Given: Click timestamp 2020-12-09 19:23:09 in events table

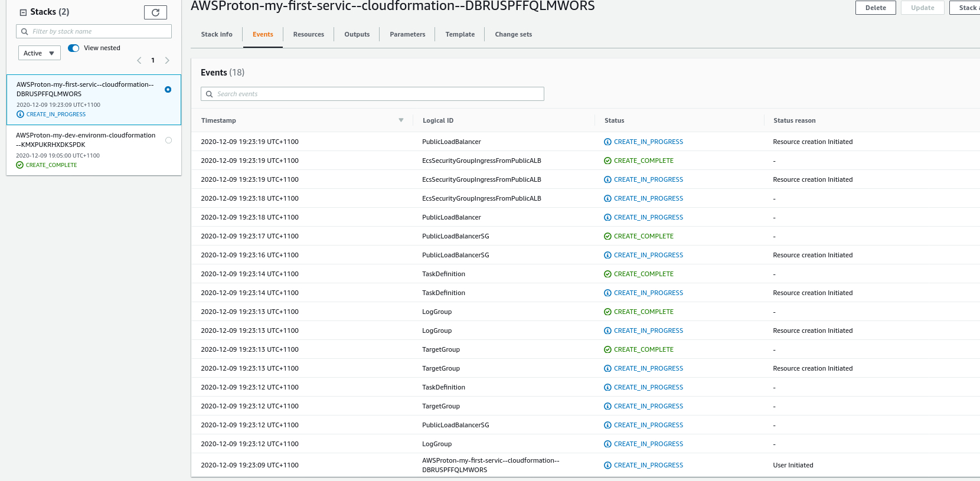Looking at the screenshot, I should (250, 465).
